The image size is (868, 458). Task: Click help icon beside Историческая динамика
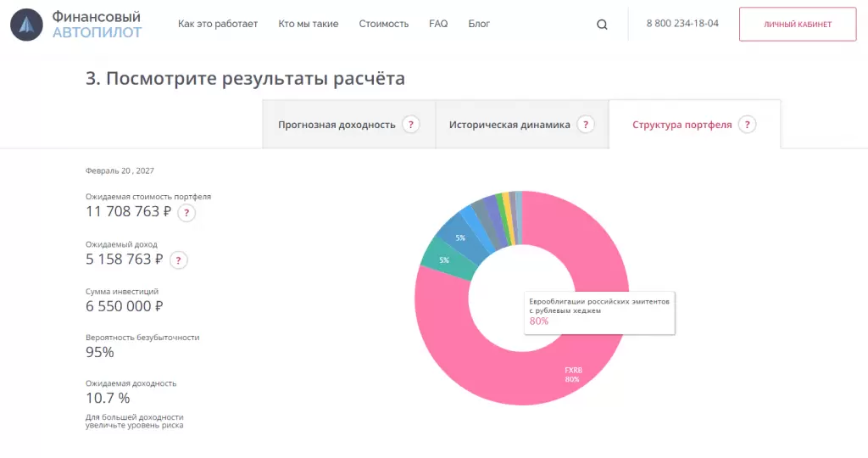click(x=586, y=125)
